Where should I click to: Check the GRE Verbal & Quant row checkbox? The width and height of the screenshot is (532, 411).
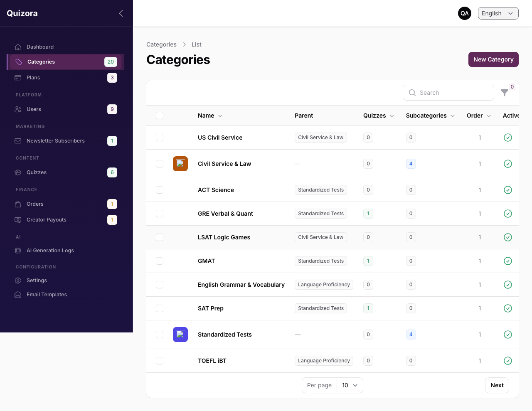[x=160, y=214]
